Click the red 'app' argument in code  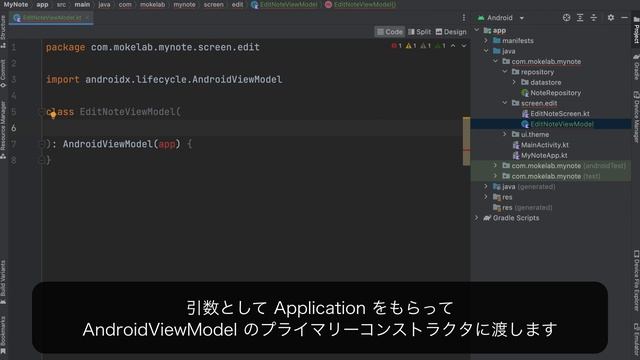[167, 144]
